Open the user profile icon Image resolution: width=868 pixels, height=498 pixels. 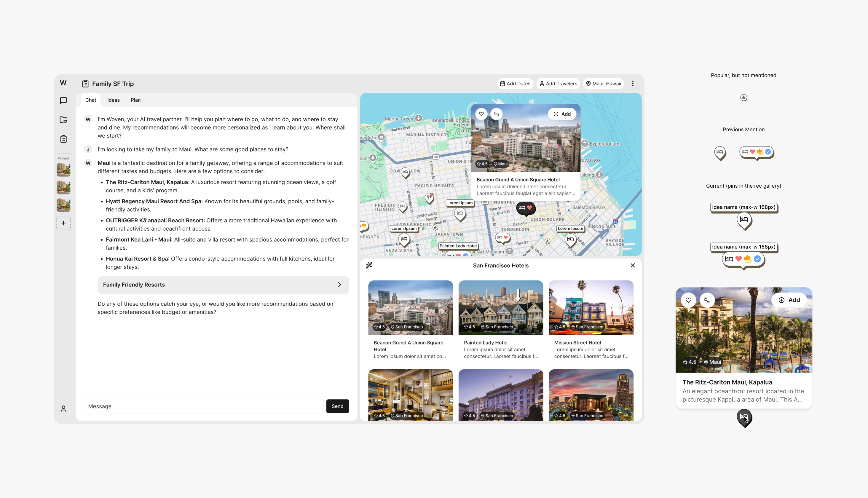tap(63, 409)
